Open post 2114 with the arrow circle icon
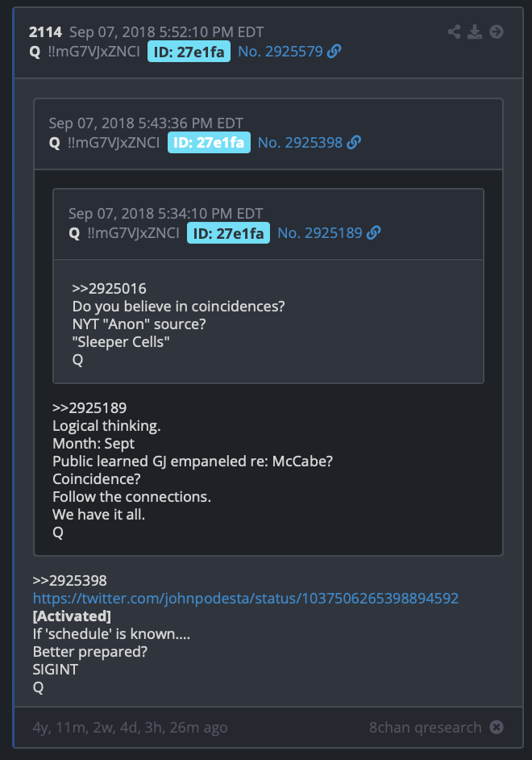The width and height of the screenshot is (532, 760). 497,32
